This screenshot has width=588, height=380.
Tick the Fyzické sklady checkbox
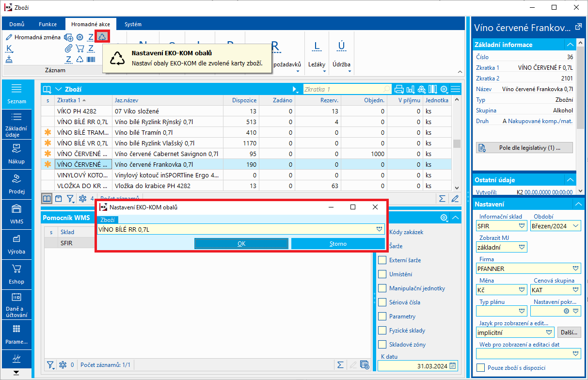tap(382, 331)
